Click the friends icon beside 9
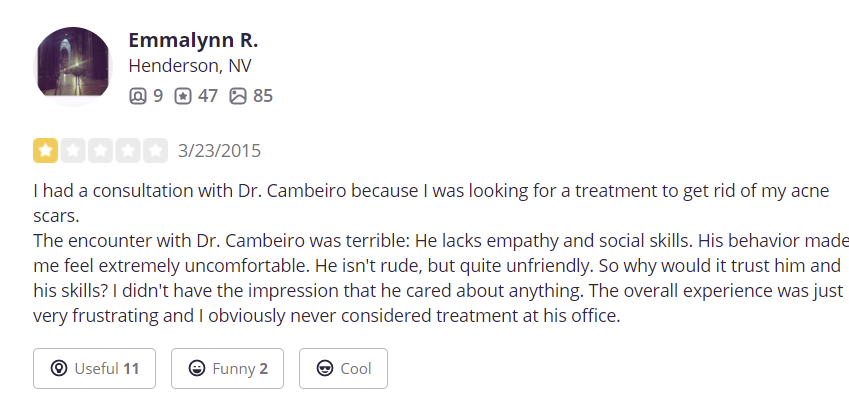Viewport: 849px width, 415px height. [138, 96]
